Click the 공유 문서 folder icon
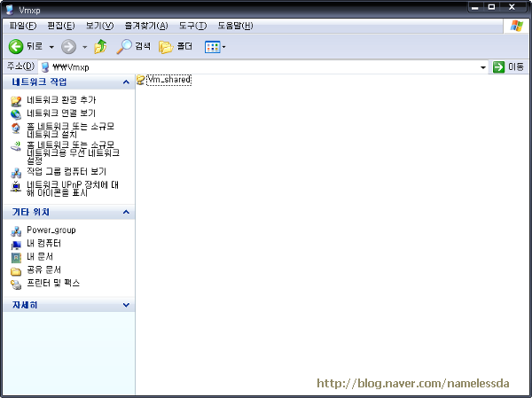This screenshot has width=532, height=398. 16,271
